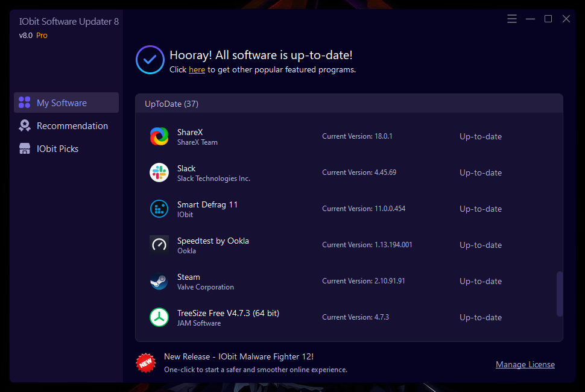585x392 pixels.
Task: Click the software list scrollbar thumb
Action: [x=559, y=294]
